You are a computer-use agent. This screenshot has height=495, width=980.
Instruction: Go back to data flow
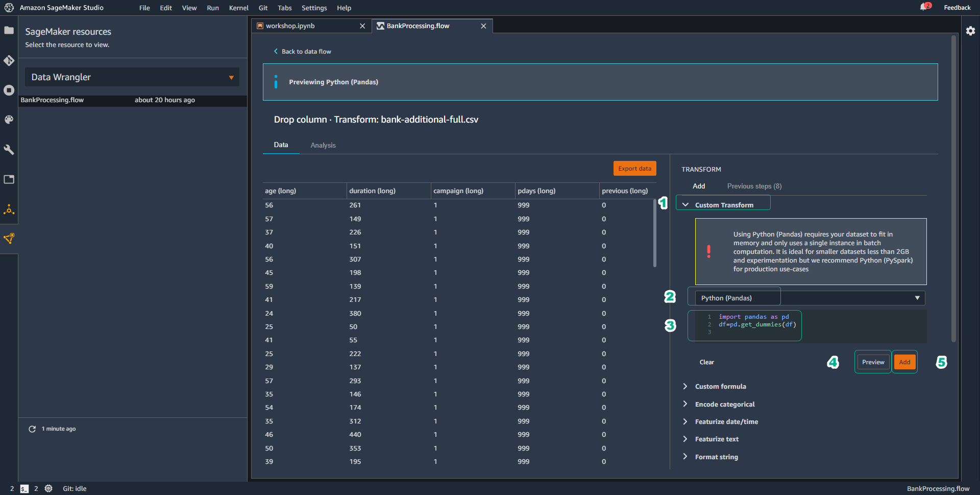pyautogui.click(x=303, y=52)
